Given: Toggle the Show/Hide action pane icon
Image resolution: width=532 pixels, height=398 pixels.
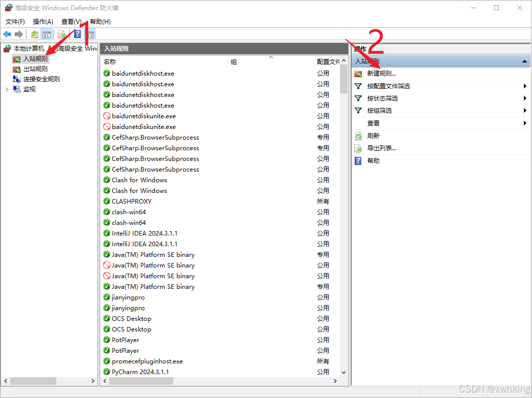Looking at the screenshot, I should [x=90, y=34].
